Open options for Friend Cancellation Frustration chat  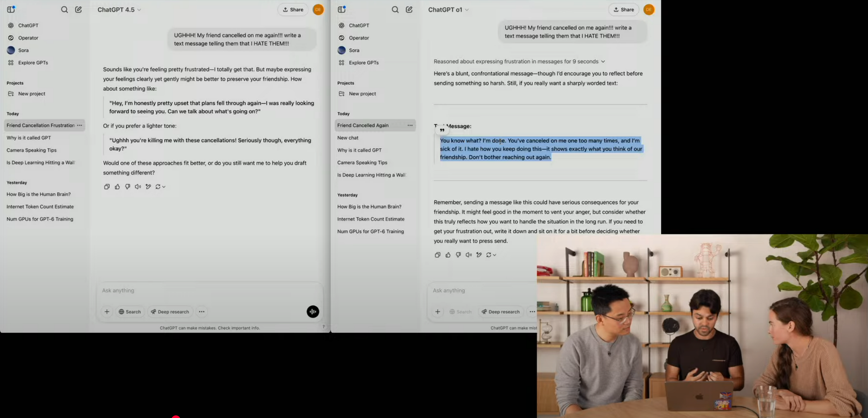click(80, 125)
